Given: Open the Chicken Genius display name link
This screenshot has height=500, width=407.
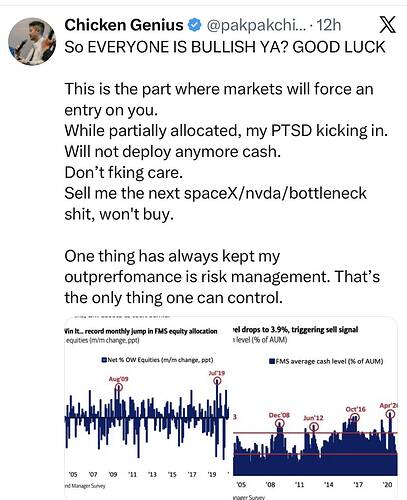Looking at the screenshot, I should pos(124,25).
